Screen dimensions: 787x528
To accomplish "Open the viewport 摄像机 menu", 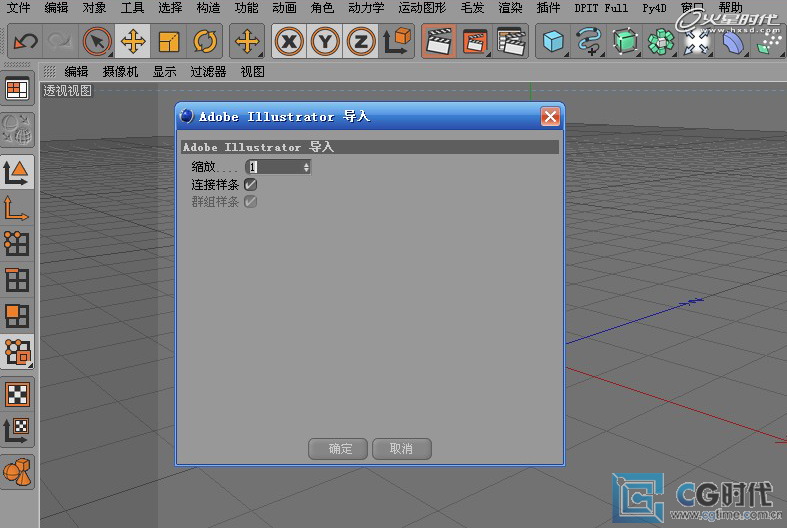I will coord(120,72).
